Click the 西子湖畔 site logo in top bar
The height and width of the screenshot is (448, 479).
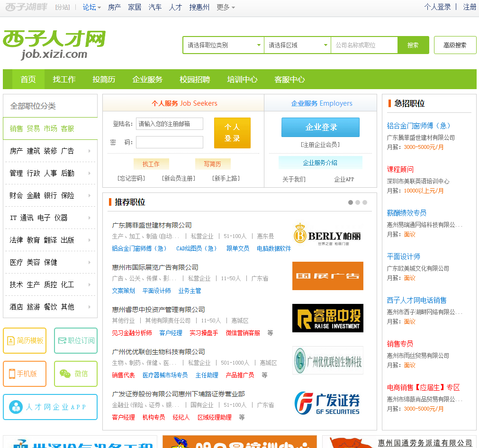click(27, 7)
